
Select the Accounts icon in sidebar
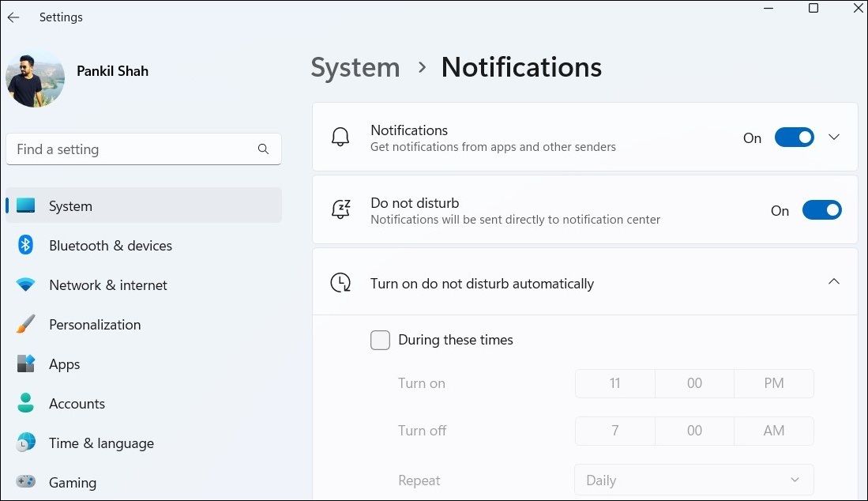pyautogui.click(x=24, y=403)
